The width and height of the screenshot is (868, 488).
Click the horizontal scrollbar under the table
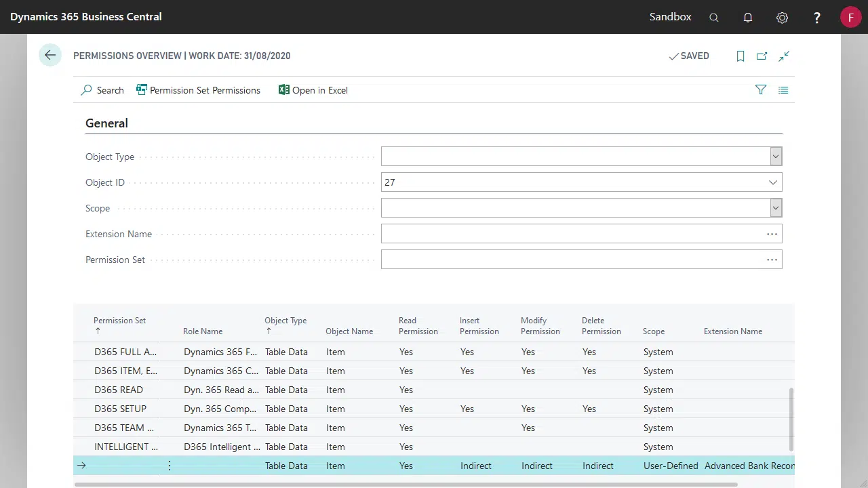tap(406, 485)
